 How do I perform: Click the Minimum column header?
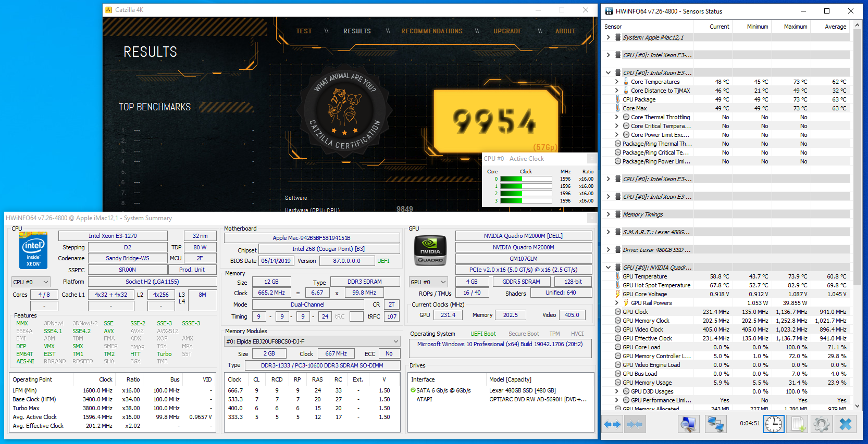752,27
